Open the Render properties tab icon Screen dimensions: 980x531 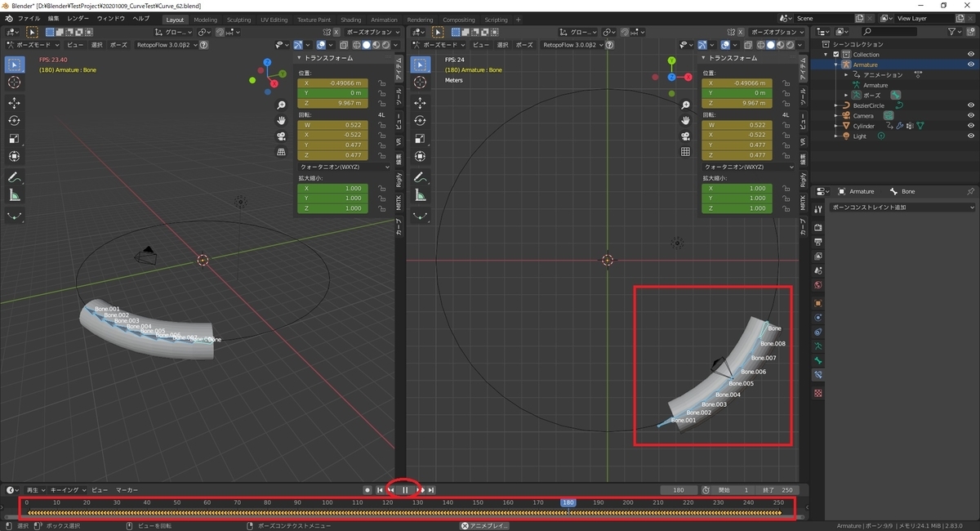point(818,226)
